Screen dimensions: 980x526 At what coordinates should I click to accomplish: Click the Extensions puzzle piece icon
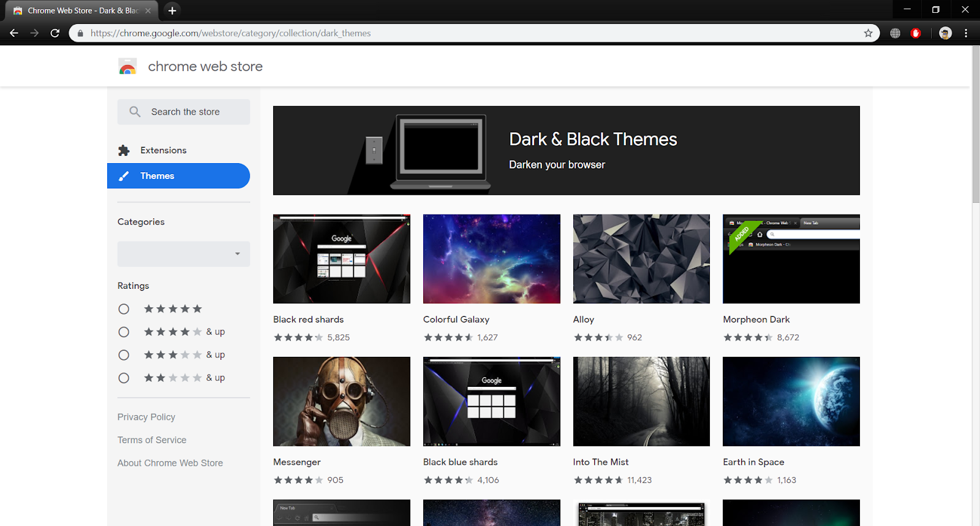coord(124,150)
